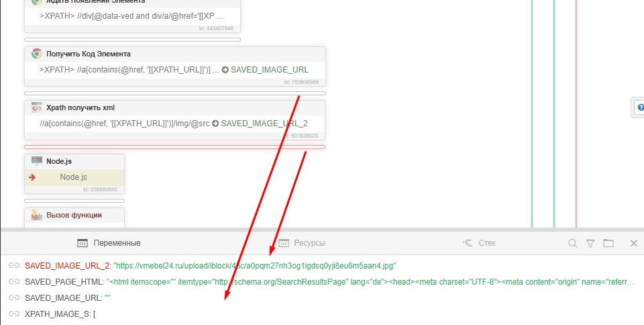
Task: Click the Xpath получить xml code icon
Action: click(37, 107)
